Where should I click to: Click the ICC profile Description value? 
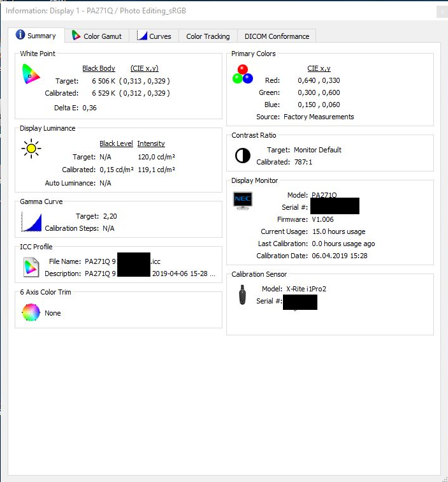[x=150, y=274]
